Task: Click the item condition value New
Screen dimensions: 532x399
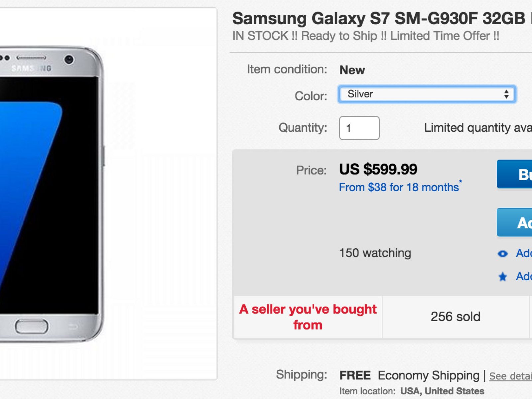Action: pos(352,70)
